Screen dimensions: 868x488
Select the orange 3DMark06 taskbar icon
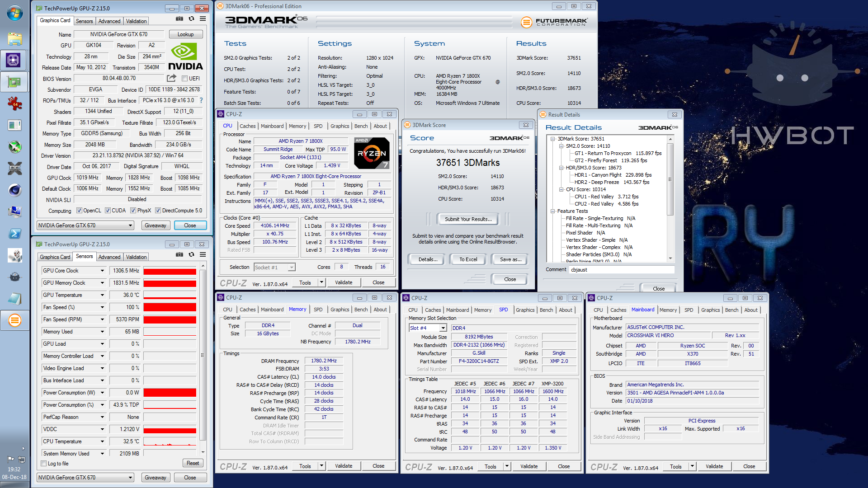click(14, 320)
